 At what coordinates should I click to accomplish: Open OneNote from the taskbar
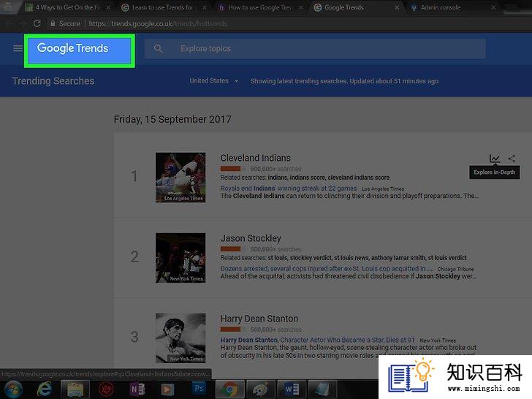137,389
